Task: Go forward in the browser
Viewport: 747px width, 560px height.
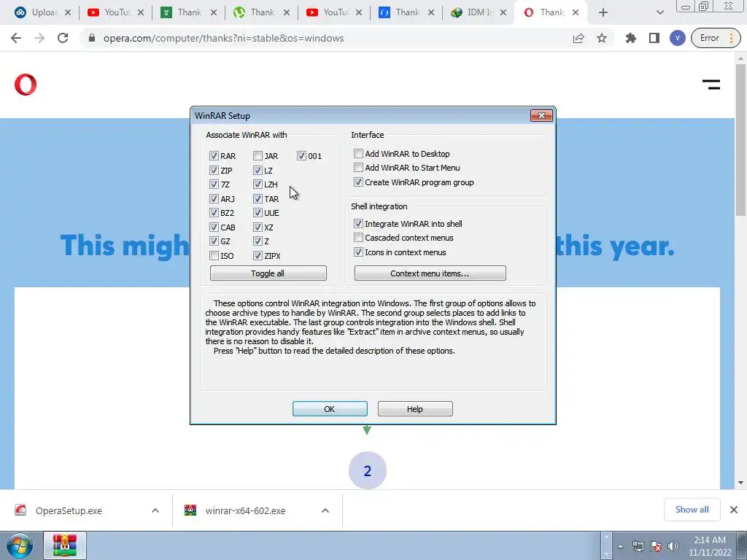Action: pyautogui.click(x=39, y=38)
